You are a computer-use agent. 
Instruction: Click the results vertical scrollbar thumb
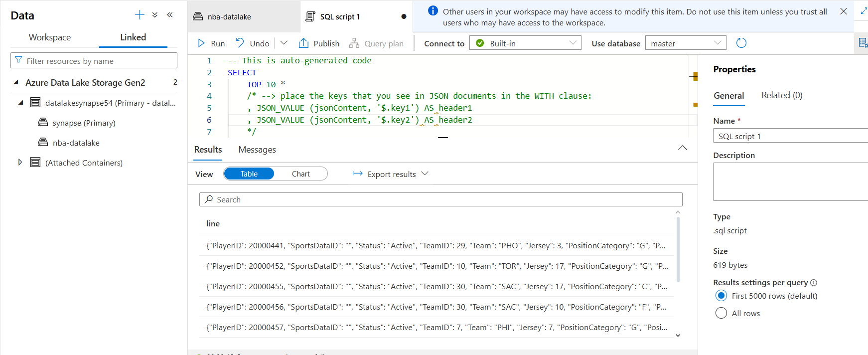tap(678, 249)
